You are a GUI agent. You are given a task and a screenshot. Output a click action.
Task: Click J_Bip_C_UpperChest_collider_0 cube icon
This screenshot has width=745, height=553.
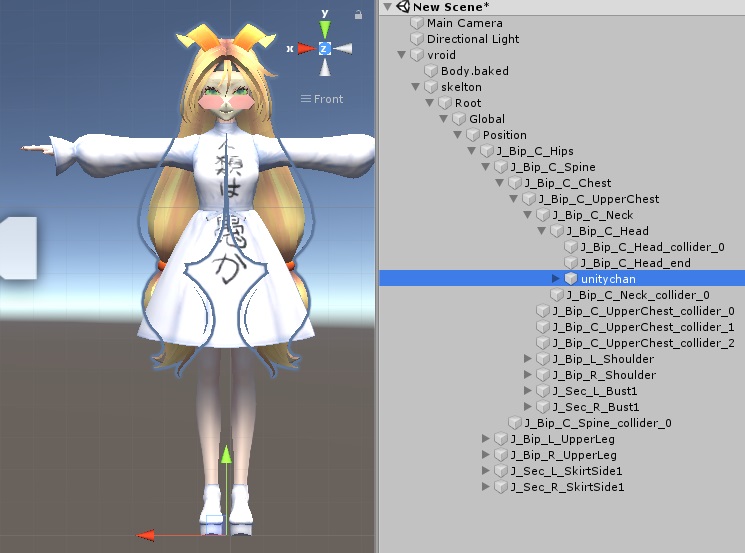[x=543, y=311]
